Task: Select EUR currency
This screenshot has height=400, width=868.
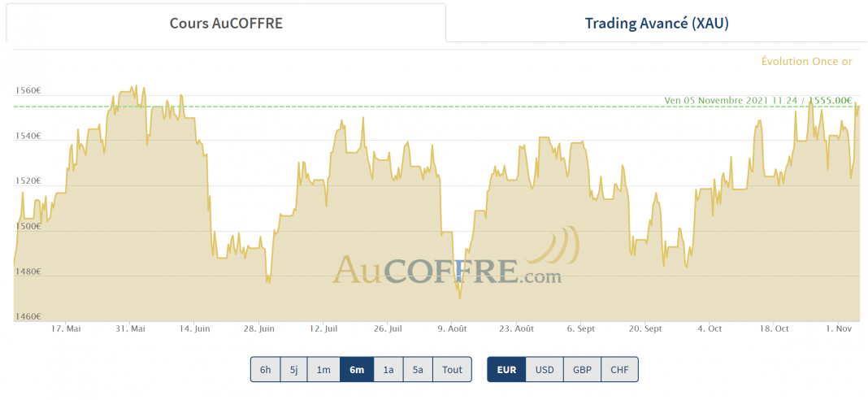Action: 506,369
